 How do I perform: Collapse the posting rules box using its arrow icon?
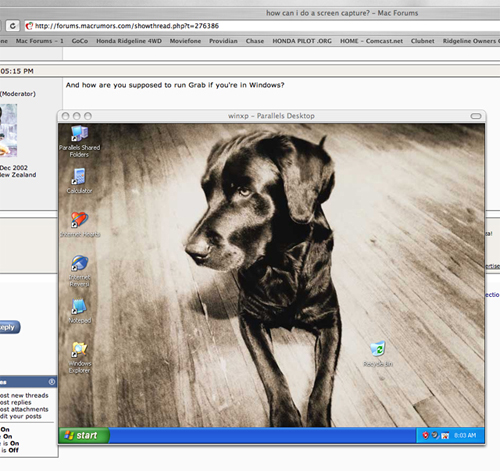pyautogui.click(x=52, y=382)
